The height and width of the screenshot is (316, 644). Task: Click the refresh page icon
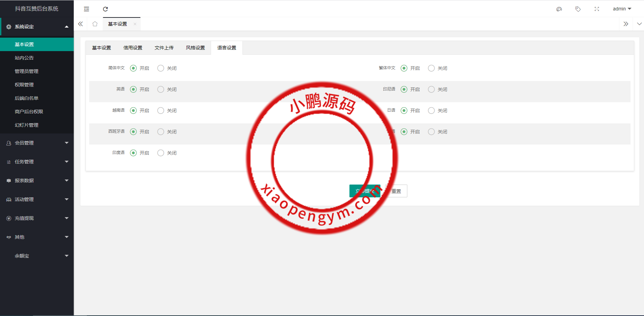click(105, 9)
